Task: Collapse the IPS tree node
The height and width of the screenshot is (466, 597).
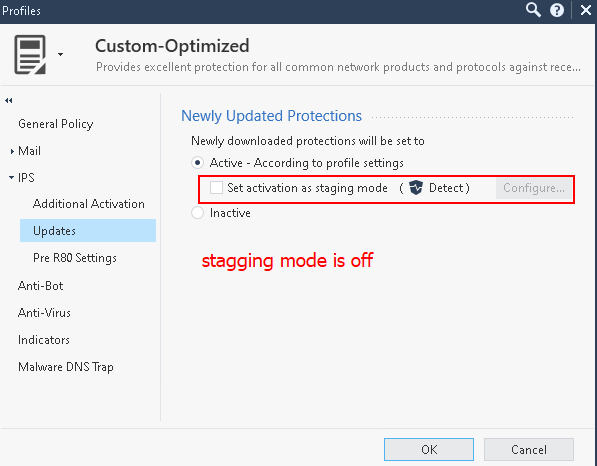Action: click(x=11, y=177)
